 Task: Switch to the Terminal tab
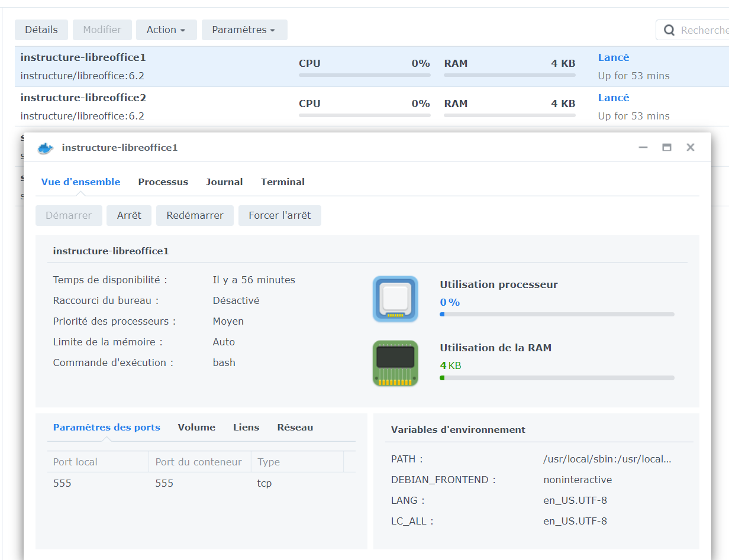[283, 182]
